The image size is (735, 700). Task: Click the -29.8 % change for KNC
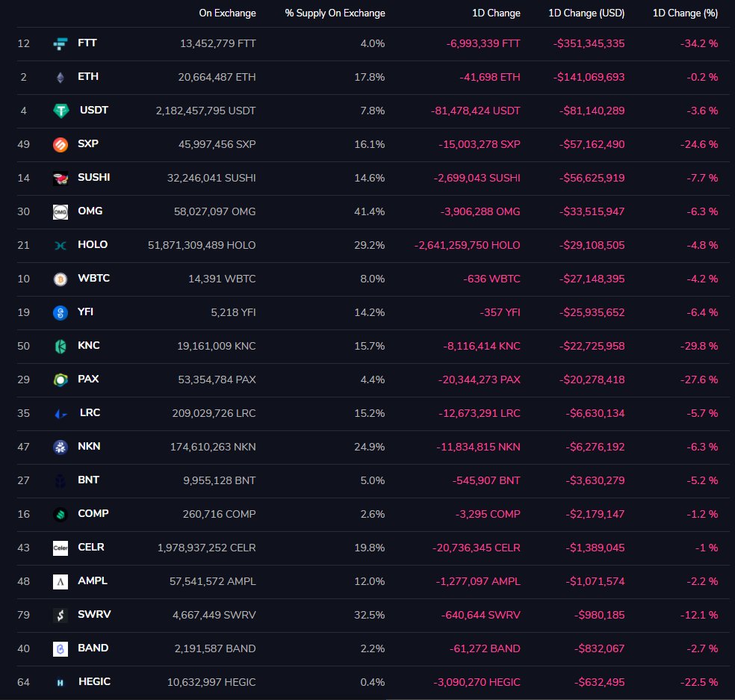699,347
